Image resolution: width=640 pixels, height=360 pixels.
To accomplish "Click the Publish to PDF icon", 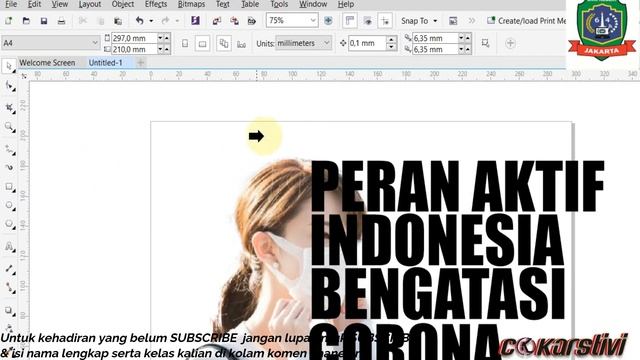I will tap(252, 20).
